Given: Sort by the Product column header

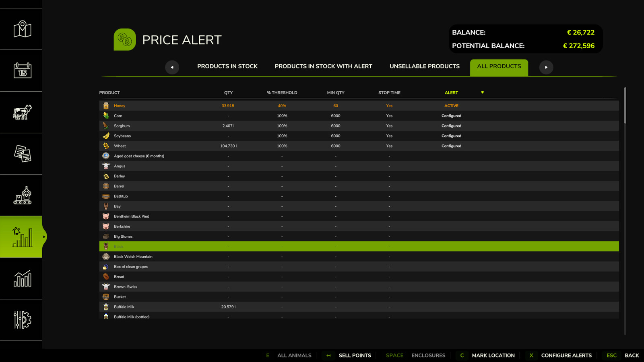Looking at the screenshot, I should click(x=109, y=93).
